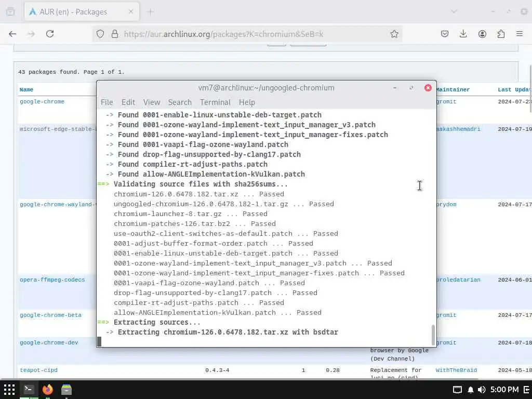Close the AUR (en) - Packages tab
Image resolution: width=532 pixels, height=399 pixels.
(x=131, y=12)
